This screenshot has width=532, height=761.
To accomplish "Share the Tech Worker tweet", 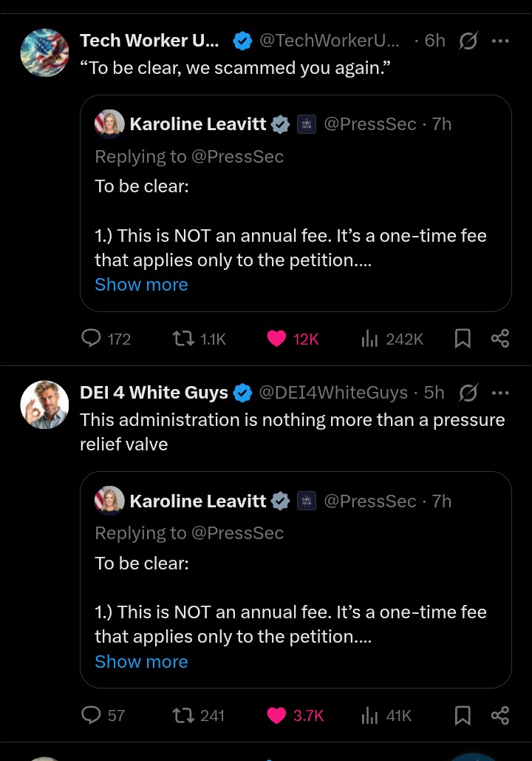I will (500, 338).
